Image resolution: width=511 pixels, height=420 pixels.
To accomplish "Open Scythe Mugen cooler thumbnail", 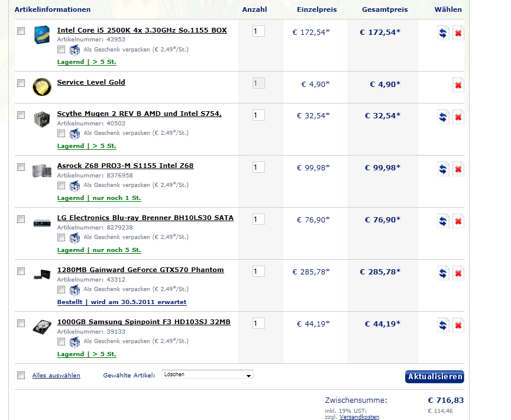I will [42, 119].
